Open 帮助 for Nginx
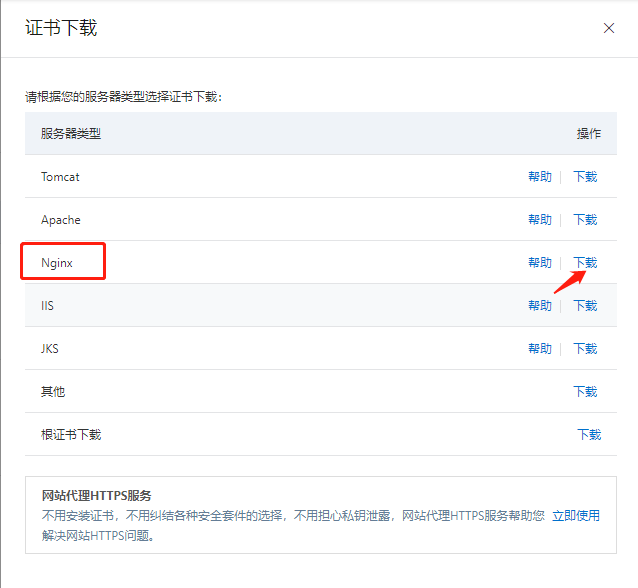The height and width of the screenshot is (588, 638). coord(539,263)
